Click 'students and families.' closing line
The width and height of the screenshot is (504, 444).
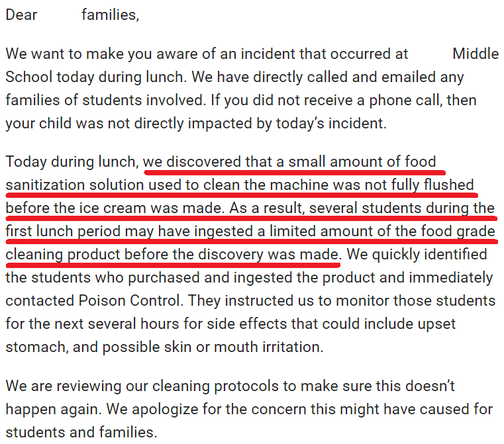81,433
